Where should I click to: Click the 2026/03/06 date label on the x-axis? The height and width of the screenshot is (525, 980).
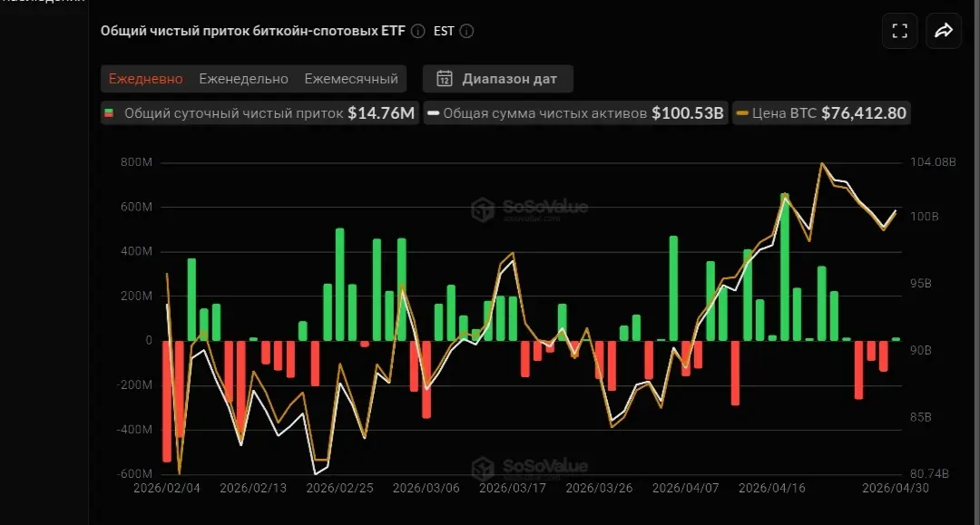point(426,488)
